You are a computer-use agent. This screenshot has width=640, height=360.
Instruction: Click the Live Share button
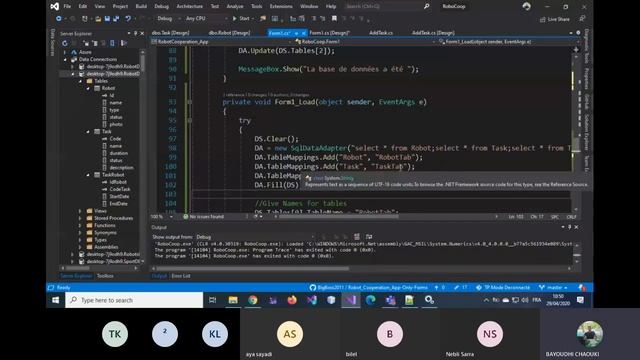(x=555, y=19)
